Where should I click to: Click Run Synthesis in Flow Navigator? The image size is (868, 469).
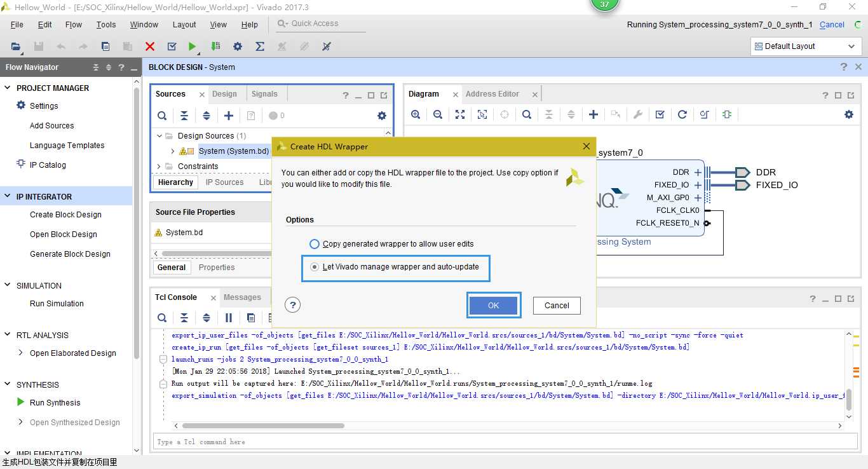pos(55,403)
